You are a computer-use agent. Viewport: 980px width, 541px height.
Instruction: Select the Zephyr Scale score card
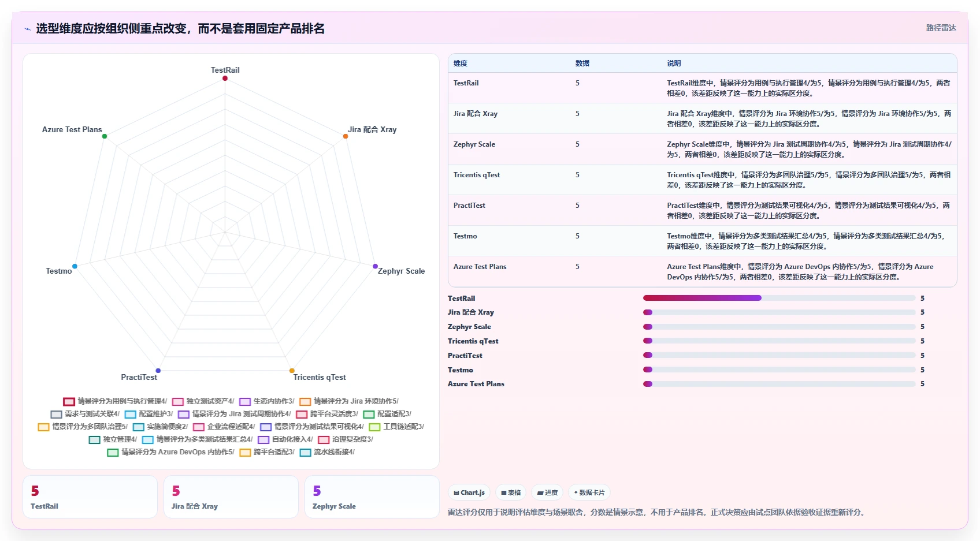point(372,497)
